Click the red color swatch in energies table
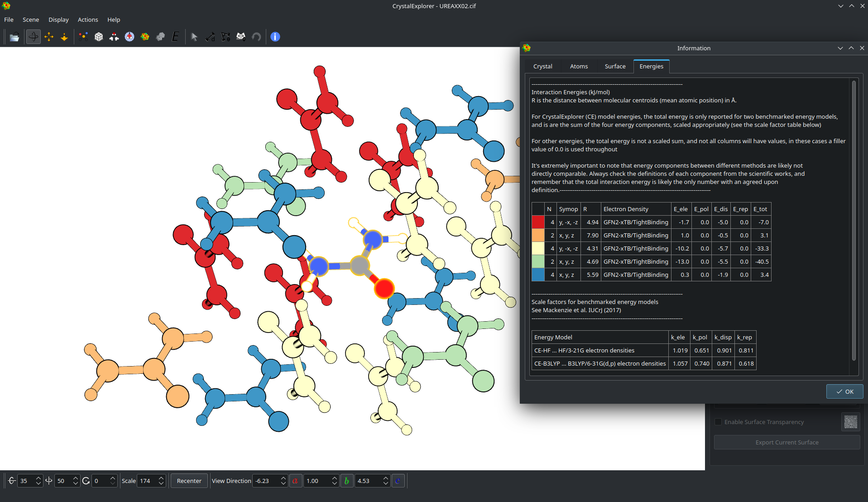 (537, 222)
